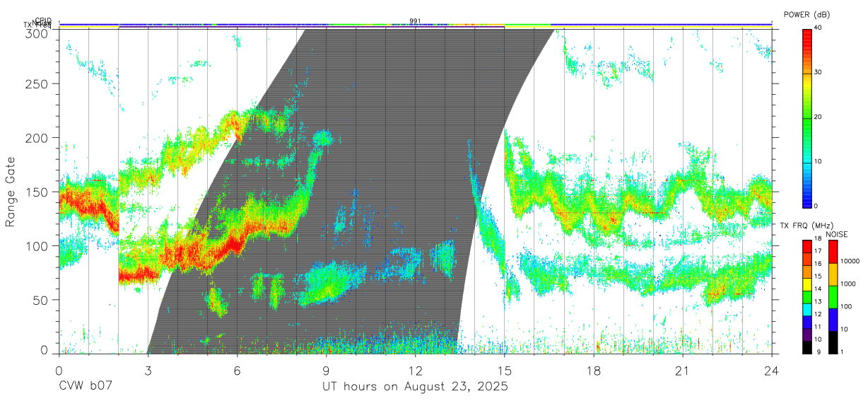Screen dimensions: 868x401
Task: Click the '3' tick label on the UT hours axis
Action: [x=148, y=370]
